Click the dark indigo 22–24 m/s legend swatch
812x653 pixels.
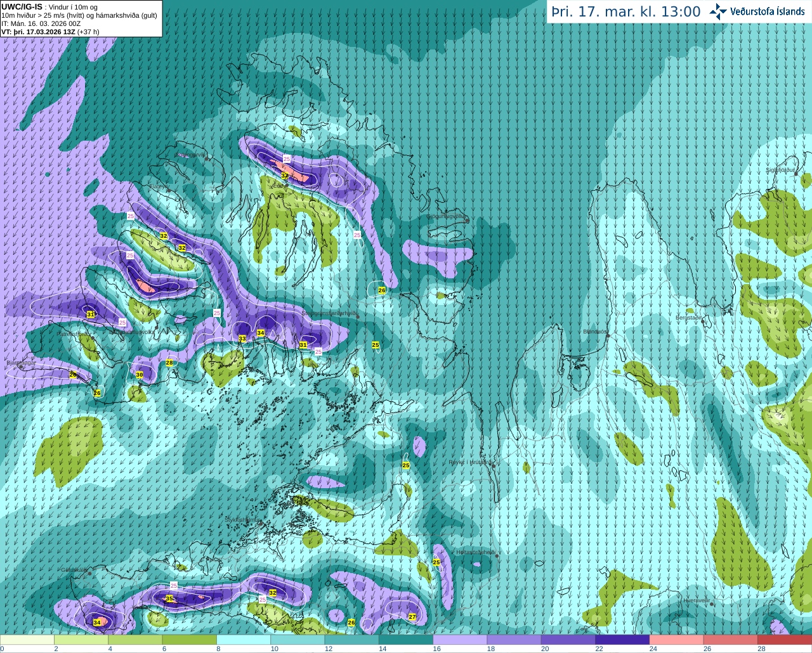tap(622, 640)
